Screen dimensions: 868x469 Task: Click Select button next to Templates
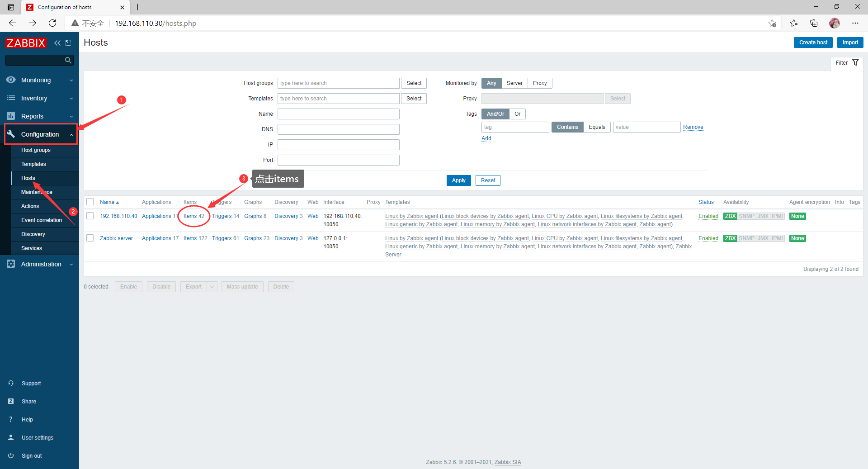pos(414,99)
